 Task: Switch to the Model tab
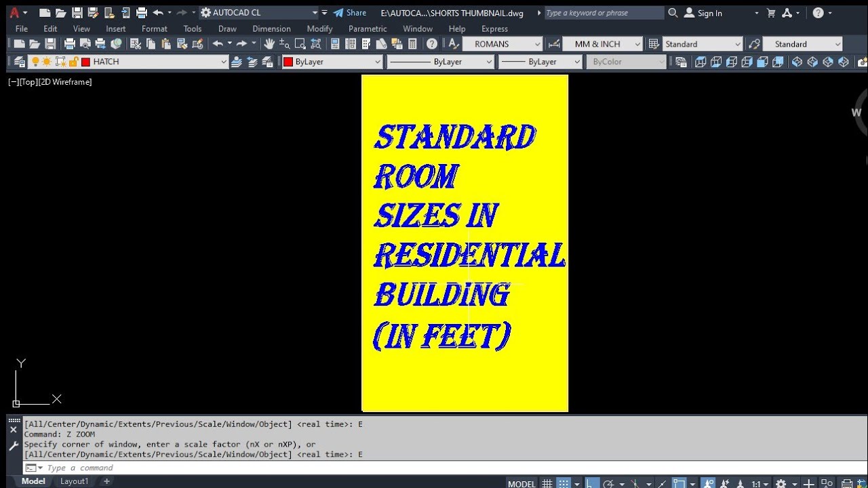33,481
